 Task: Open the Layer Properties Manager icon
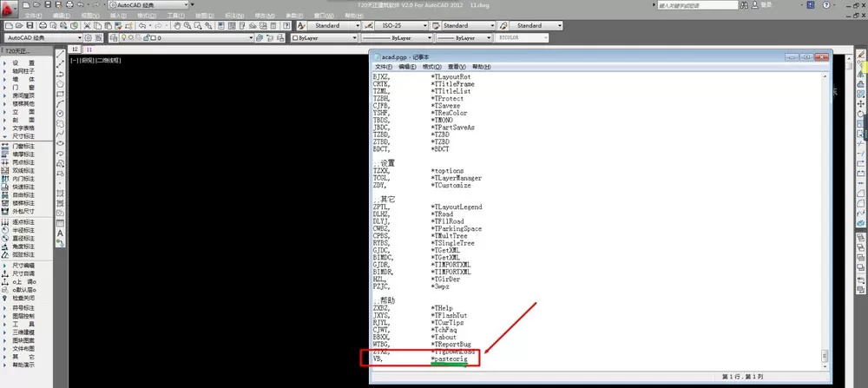point(114,37)
